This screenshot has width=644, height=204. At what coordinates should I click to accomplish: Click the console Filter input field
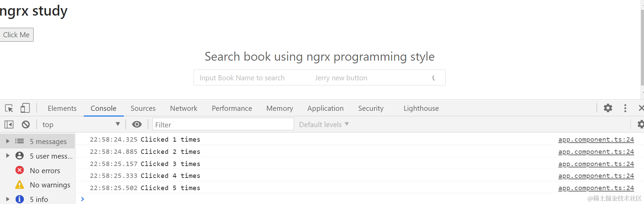tap(223, 125)
